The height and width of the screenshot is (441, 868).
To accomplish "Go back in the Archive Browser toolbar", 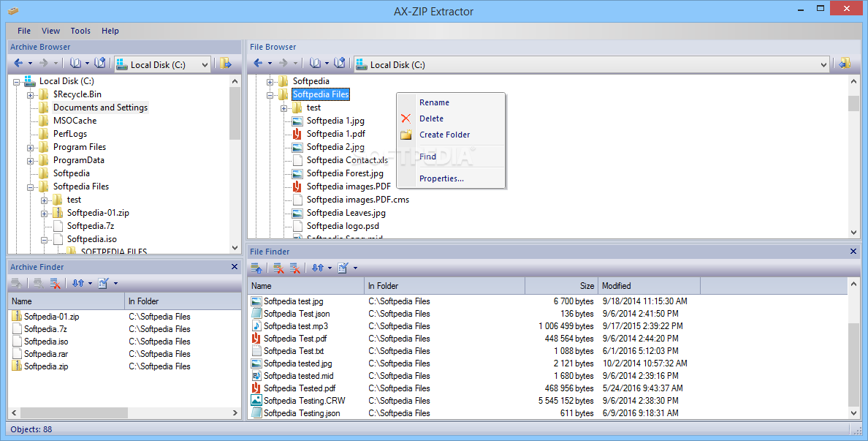I will point(18,64).
